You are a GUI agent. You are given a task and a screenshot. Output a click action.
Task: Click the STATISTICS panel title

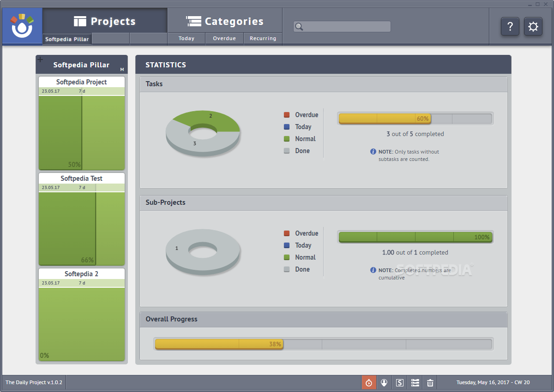point(166,65)
